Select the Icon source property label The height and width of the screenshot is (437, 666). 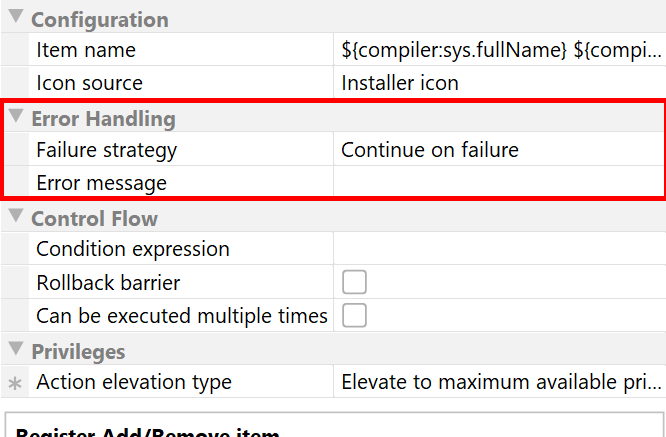pos(90,83)
